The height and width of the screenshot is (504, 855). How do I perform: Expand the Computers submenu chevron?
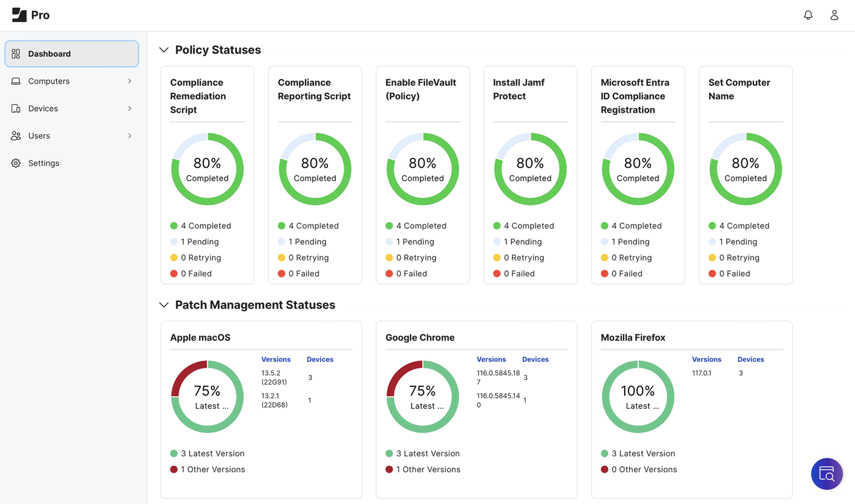(129, 81)
